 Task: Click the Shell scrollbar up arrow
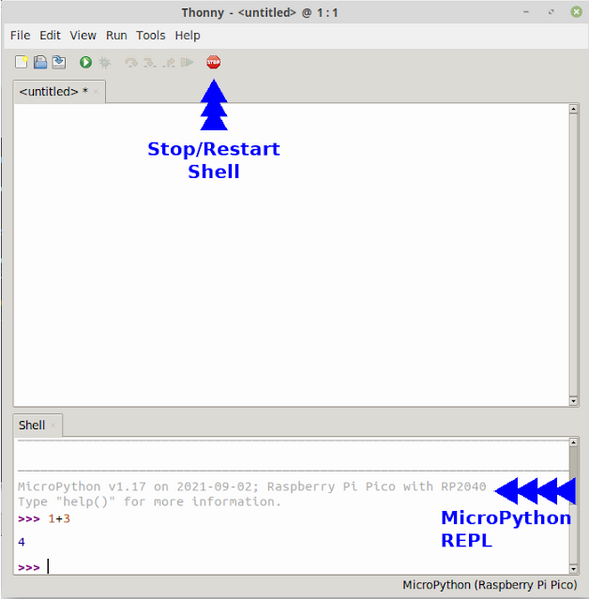pyautogui.click(x=573, y=442)
